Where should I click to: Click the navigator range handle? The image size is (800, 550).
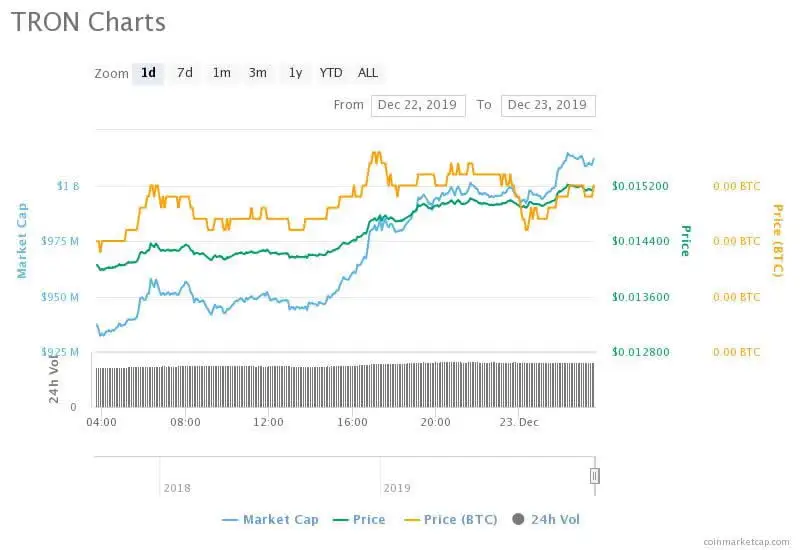click(594, 476)
